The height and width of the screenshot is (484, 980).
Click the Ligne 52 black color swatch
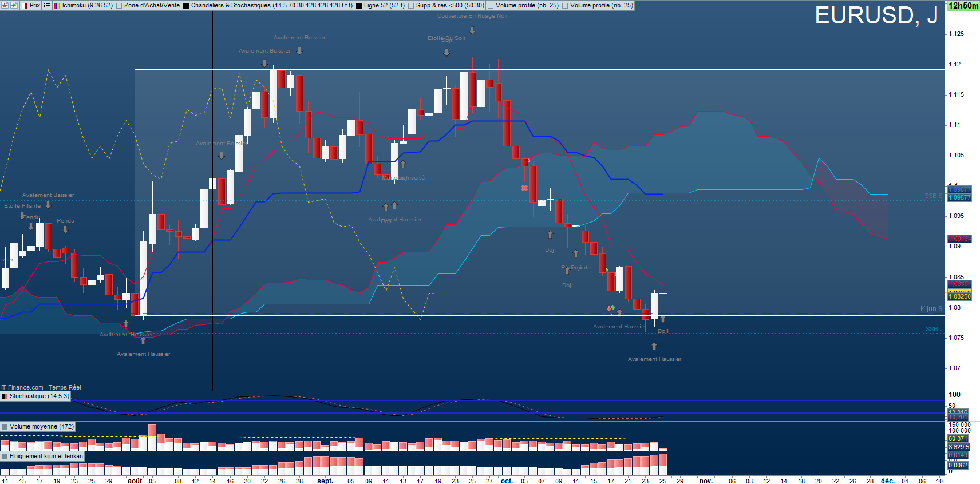(x=359, y=5)
